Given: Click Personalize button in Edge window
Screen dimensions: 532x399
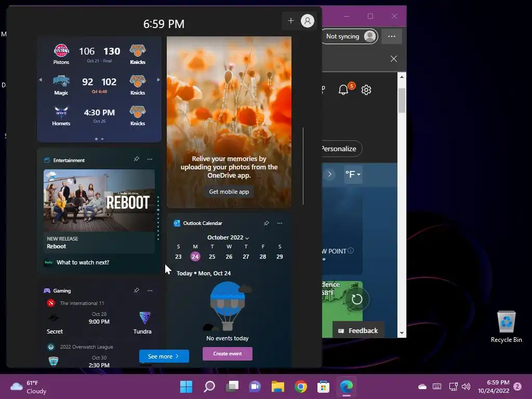Looking at the screenshot, I should pos(342,149).
